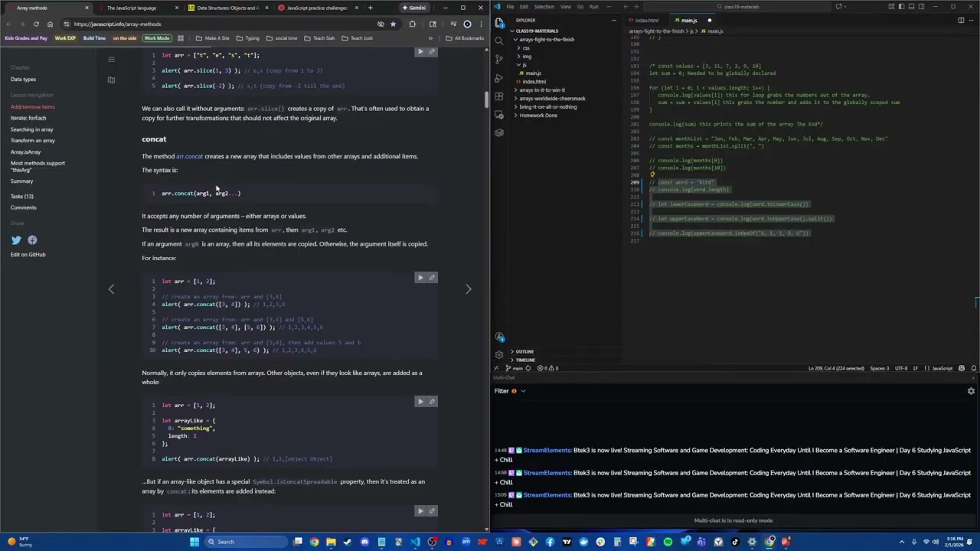
Task: Open Spotify from the Windows taskbar
Action: (x=668, y=542)
